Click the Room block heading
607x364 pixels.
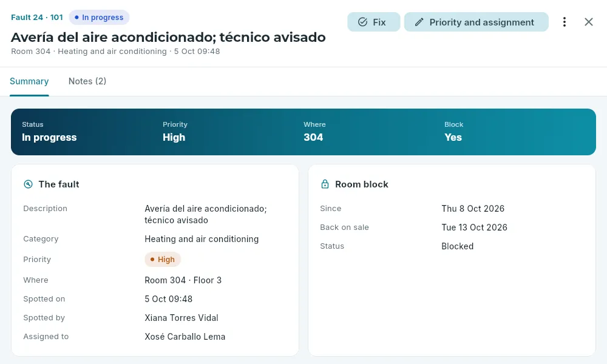tap(362, 184)
